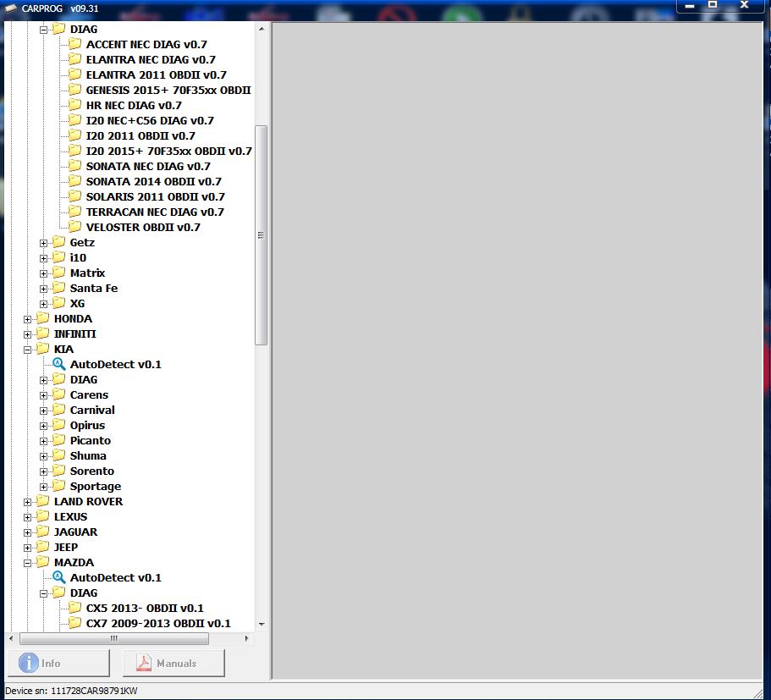Viewport: 771px width, 700px height.
Task: Expand the LEXUS node
Action: (x=28, y=517)
